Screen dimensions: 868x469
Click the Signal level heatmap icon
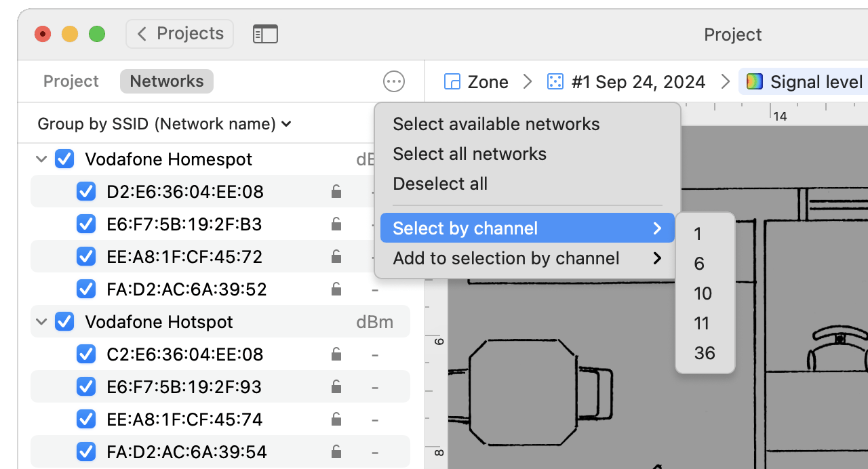[x=755, y=82]
